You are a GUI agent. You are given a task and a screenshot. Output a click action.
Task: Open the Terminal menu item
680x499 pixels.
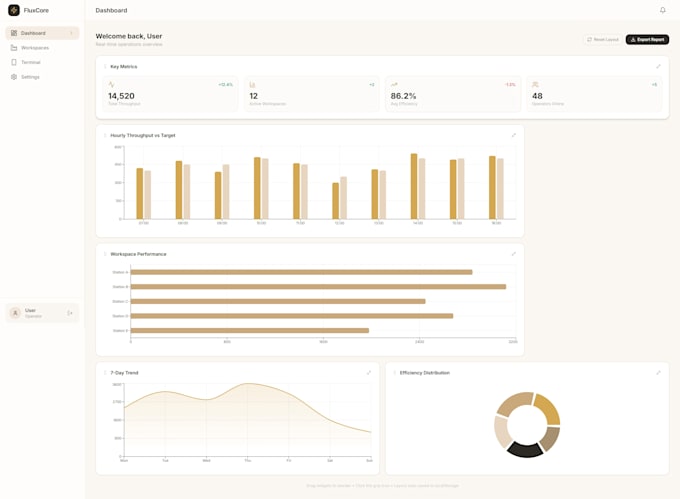42,62
